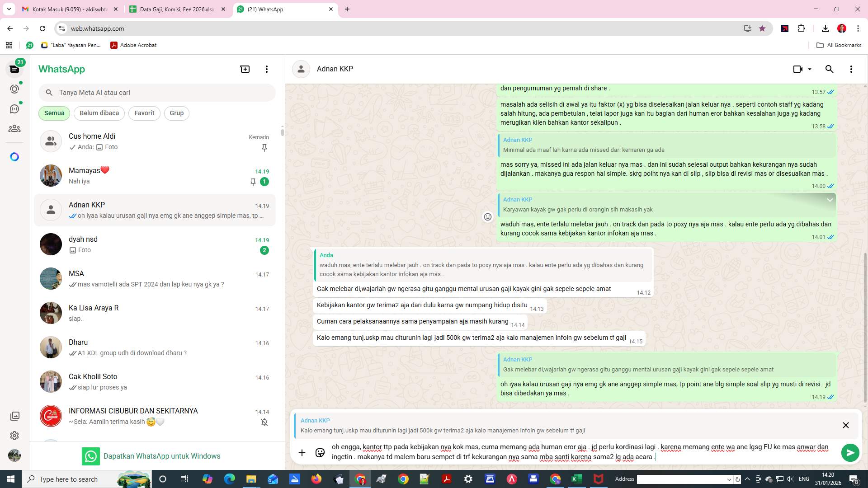Select the Grup chat filter
Viewport: 868px width, 488px height.
pos(176,113)
